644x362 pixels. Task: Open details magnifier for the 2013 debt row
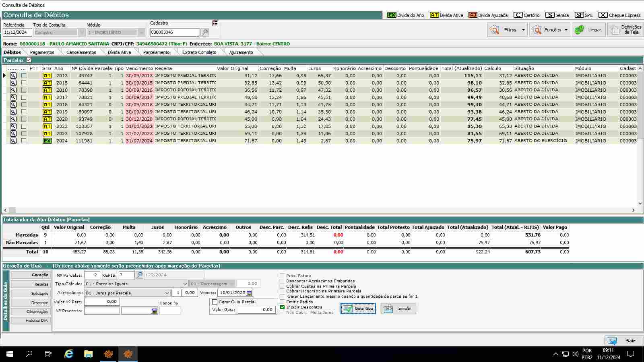[13, 76]
